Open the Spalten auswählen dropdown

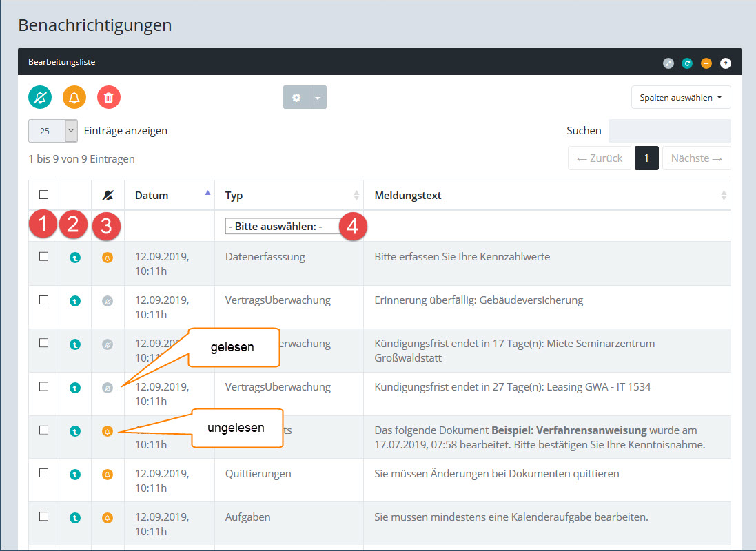[x=681, y=98]
